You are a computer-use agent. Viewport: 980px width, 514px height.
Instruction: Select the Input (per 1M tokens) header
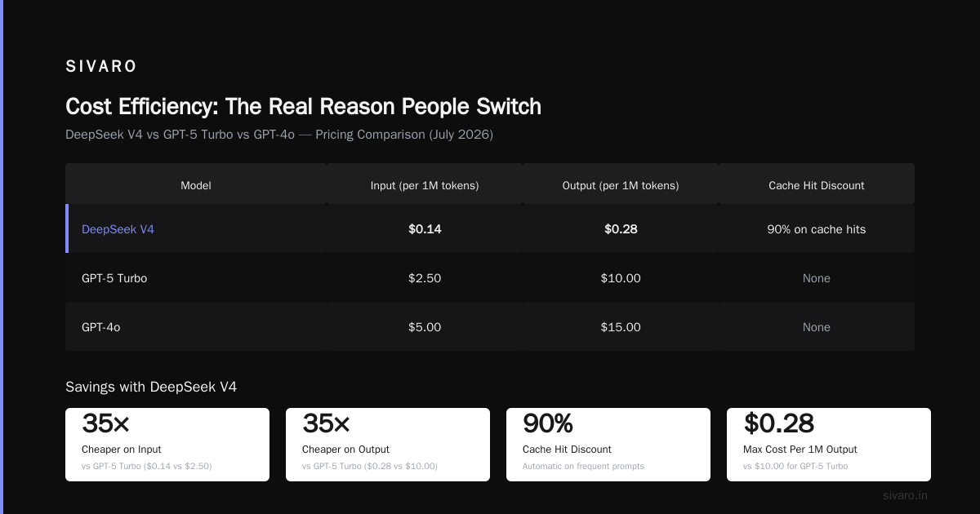[x=425, y=185]
